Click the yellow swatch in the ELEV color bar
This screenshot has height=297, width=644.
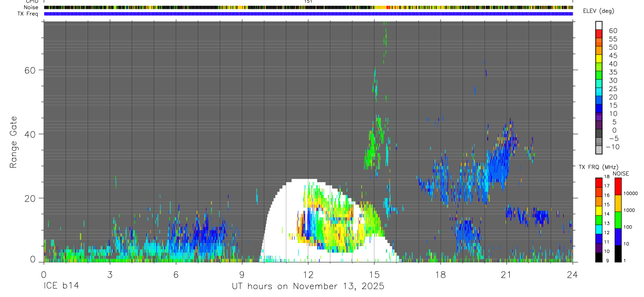pos(599,58)
